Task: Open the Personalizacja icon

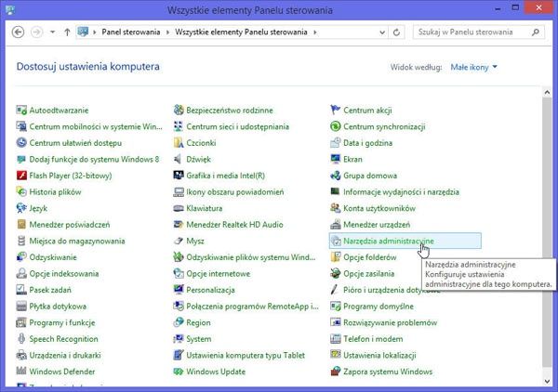Action: tap(179, 290)
